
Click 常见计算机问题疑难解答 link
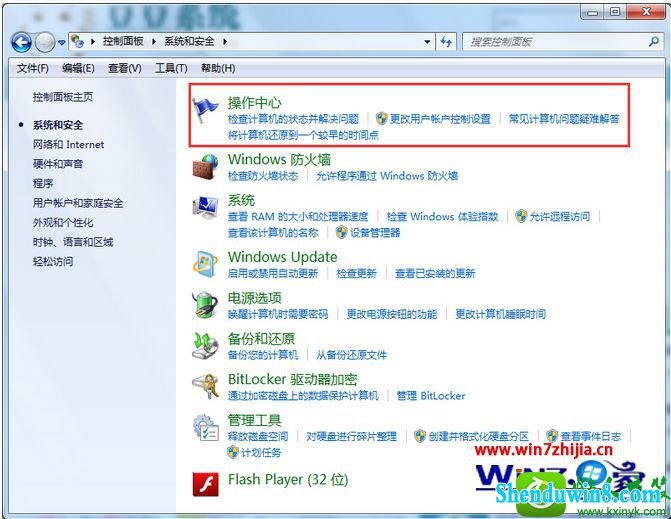[x=564, y=119]
